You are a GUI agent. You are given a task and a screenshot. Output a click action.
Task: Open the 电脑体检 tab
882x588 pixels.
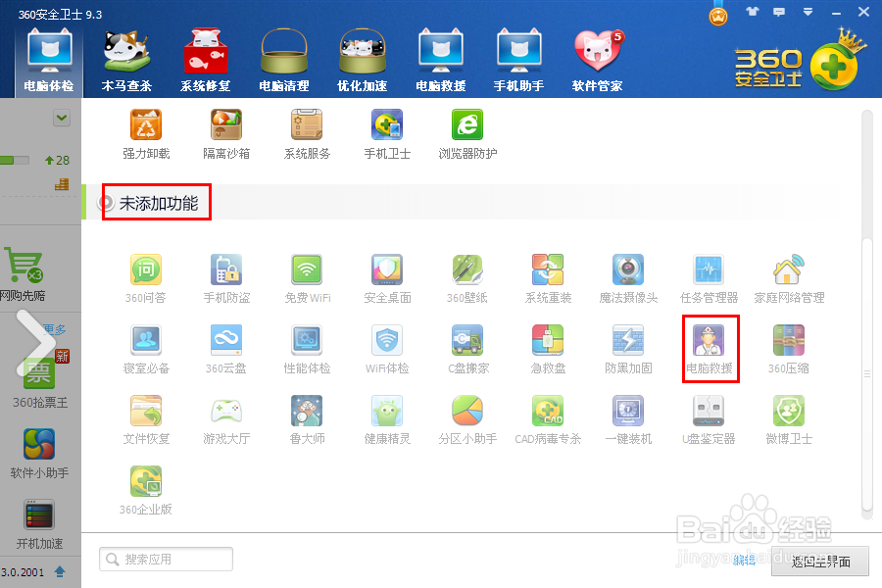[x=49, y=62]
